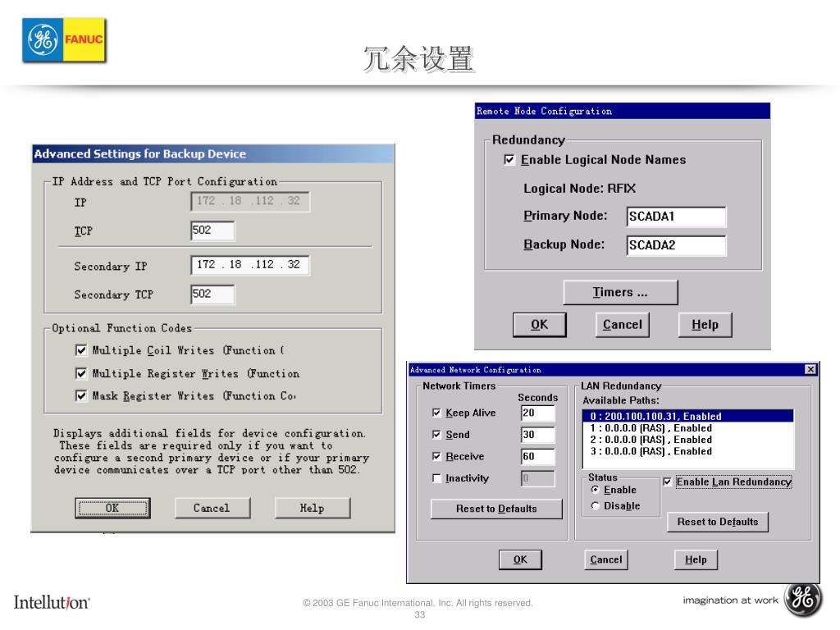Select the Disable status radio button
840x630 pixels.
tap(595, 505)
